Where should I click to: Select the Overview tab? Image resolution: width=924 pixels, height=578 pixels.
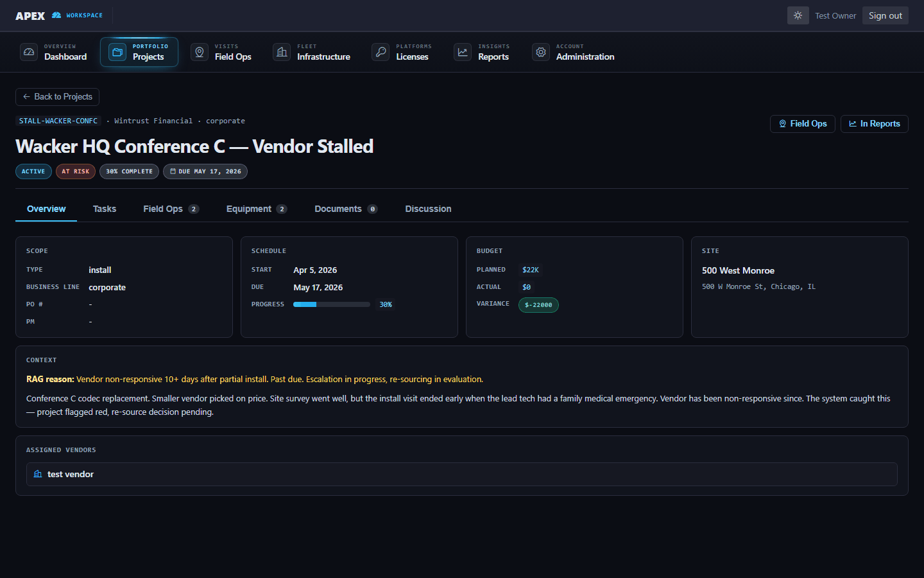coord(46,209)
